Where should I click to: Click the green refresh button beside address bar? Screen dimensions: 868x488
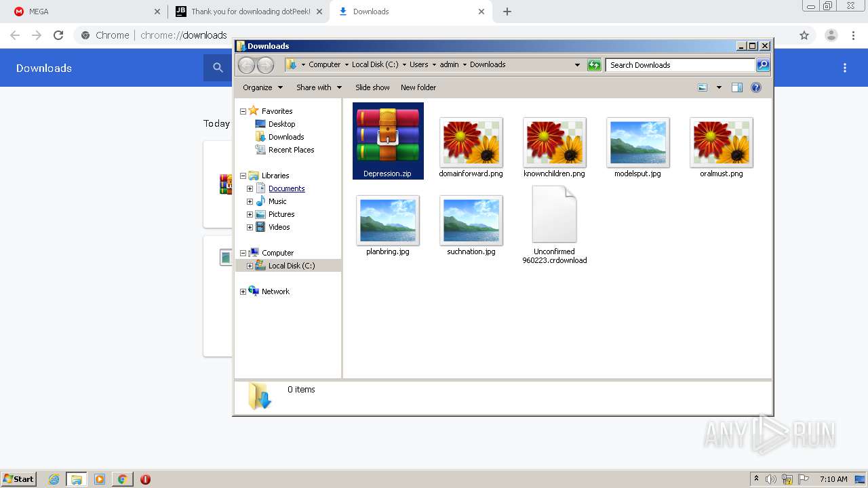click(594, 65)
